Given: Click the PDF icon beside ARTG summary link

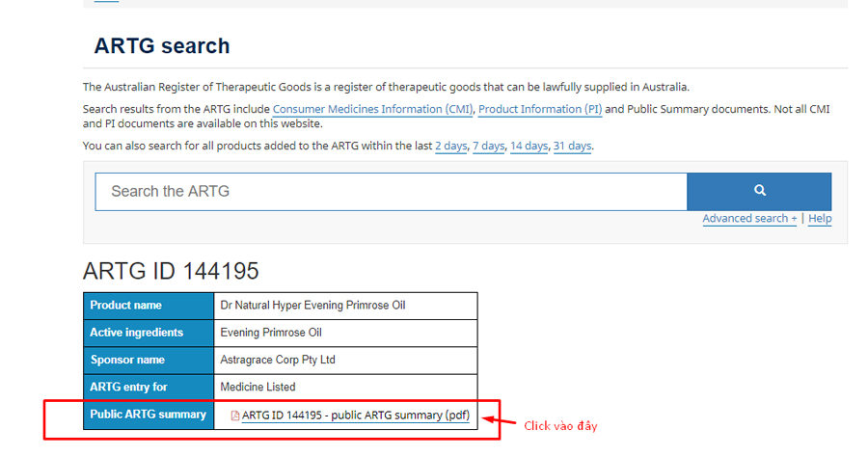Looking at the screenshot, I should pos(234,416).
